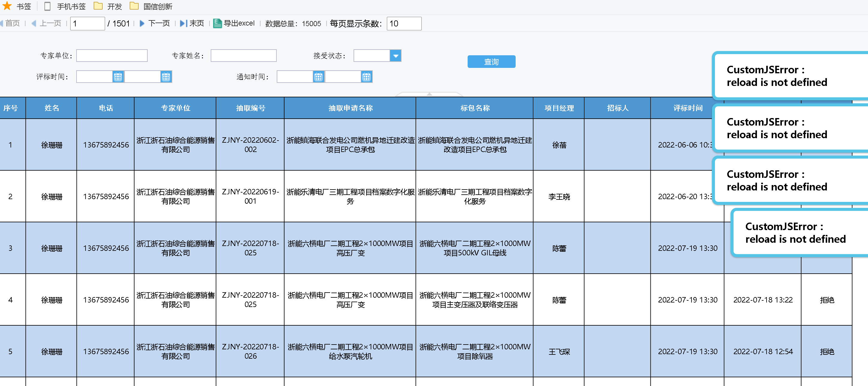Select cell ZJNY-20220602-002
The height and width of the screenshot is (386, 868).
tap(250, 144)
